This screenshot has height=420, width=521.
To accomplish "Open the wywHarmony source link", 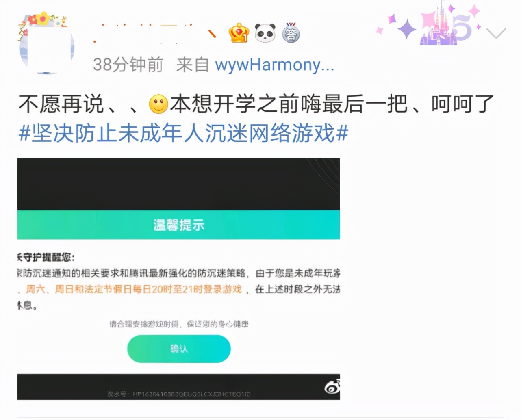I will [x=275, y=65].
